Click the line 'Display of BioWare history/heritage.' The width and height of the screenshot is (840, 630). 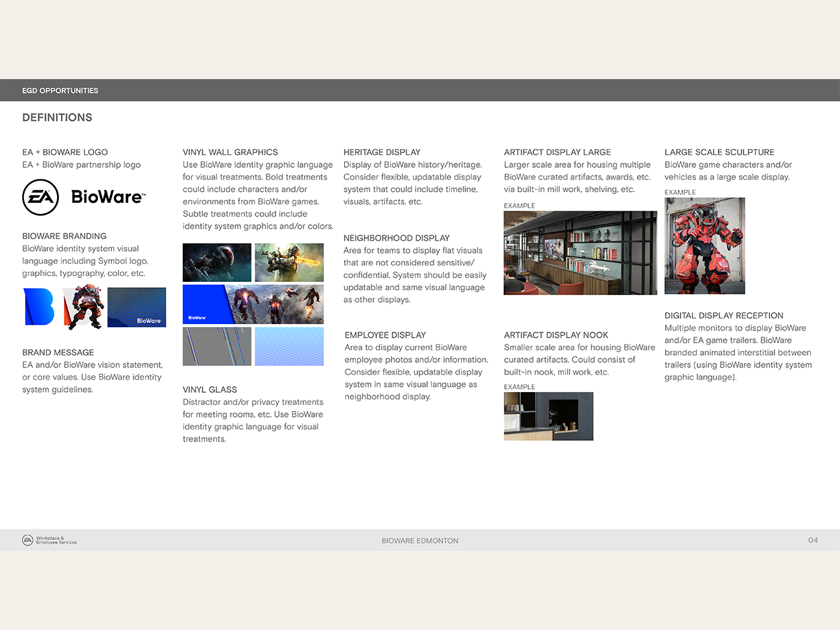[x=413, y=165]
